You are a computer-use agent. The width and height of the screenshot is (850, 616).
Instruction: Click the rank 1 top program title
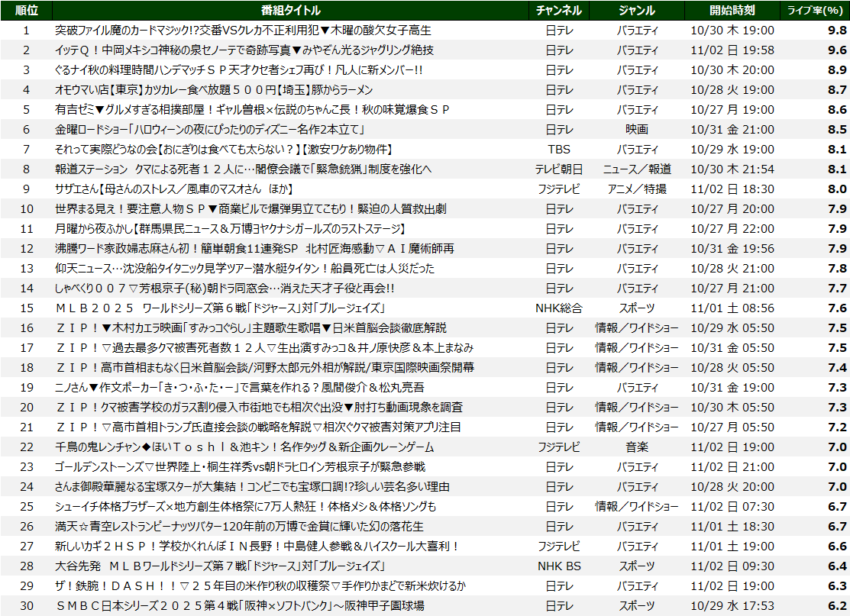click(243, 31)
